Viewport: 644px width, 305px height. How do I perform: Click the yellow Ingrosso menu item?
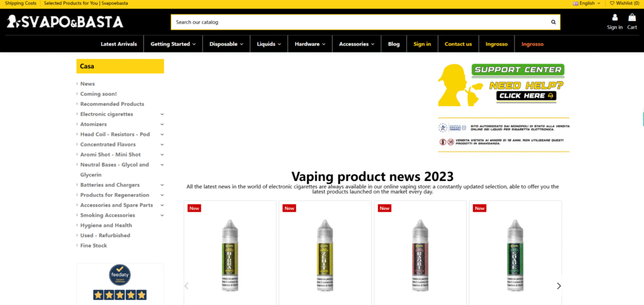coord(496,44)
